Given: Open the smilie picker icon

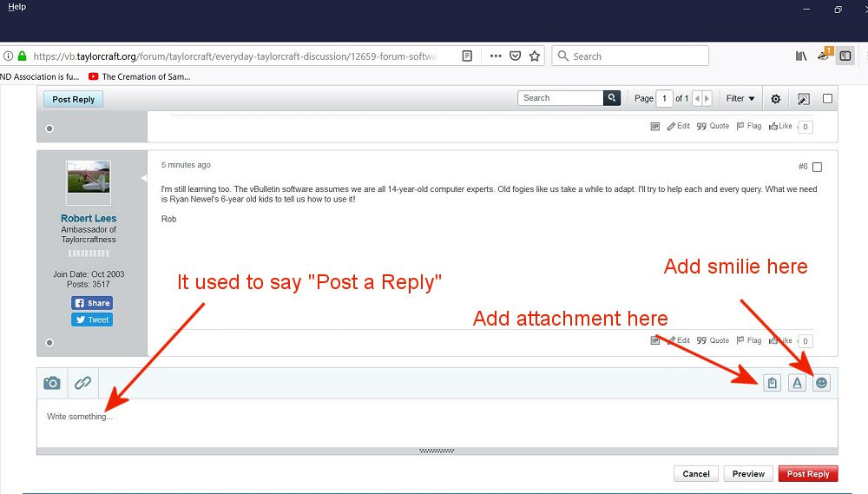Looking at the screenshot, I should click(821, 383).
